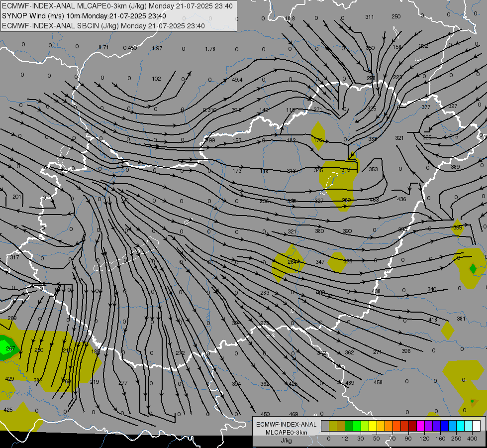Click the legend title ECMWF-INDEX-ANAL

[x=286, y=425]
